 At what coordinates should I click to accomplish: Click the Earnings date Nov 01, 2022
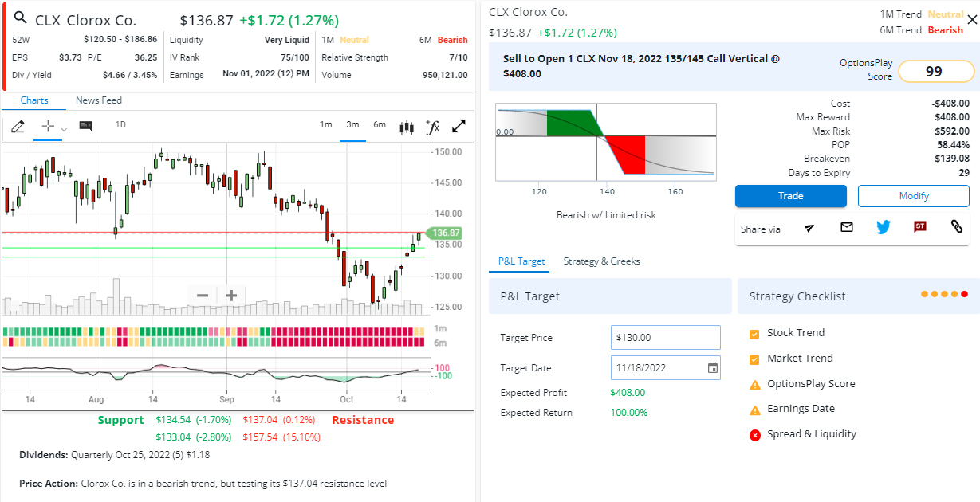(266, 75)
